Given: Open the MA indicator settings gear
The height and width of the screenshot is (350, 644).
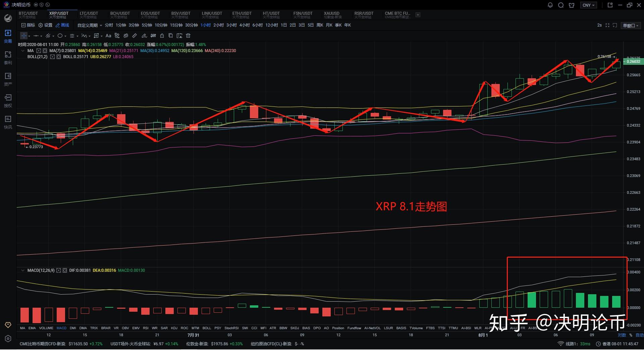Looking at the screenshot, I should [39, 50].
